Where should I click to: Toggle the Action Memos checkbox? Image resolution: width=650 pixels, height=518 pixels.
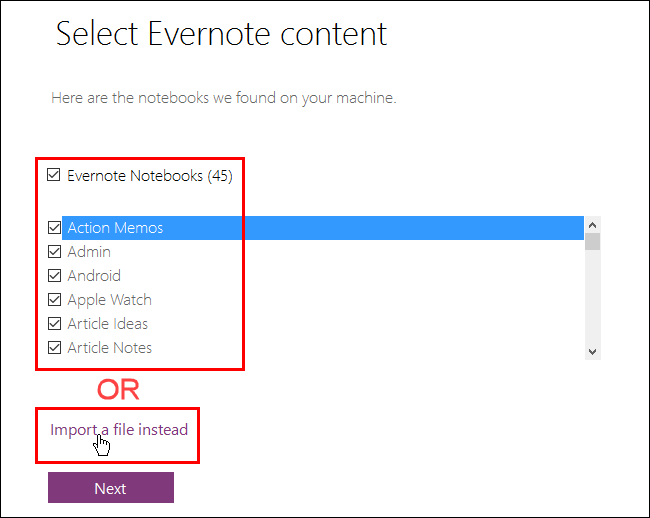(x=54, y=228)
